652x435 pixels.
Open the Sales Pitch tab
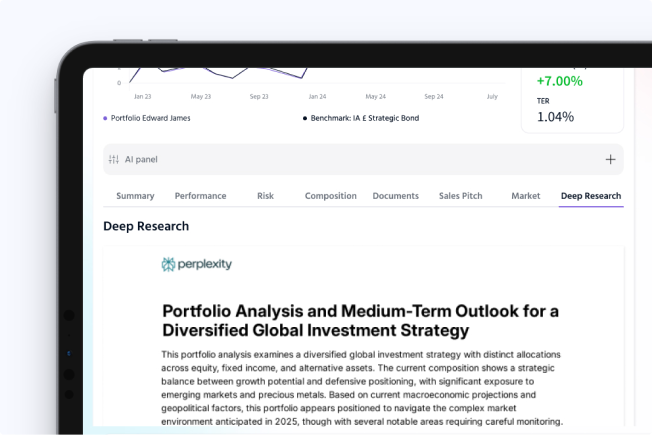pos(461,196)
